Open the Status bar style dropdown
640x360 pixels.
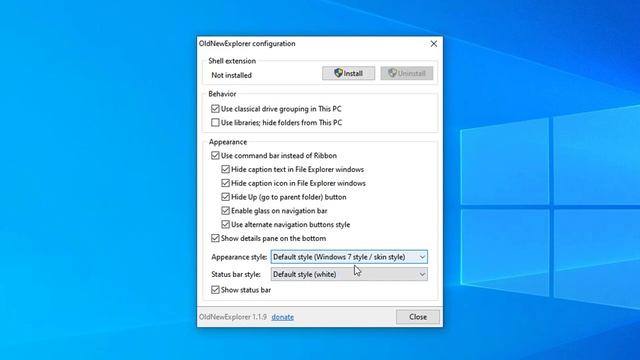pyautogui.click(x=349, y=274)
